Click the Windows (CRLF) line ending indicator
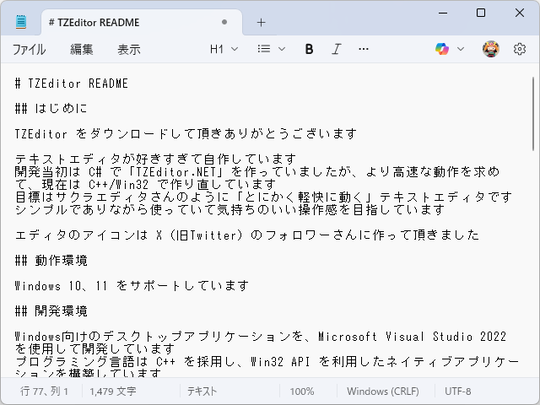 point(383,392)
